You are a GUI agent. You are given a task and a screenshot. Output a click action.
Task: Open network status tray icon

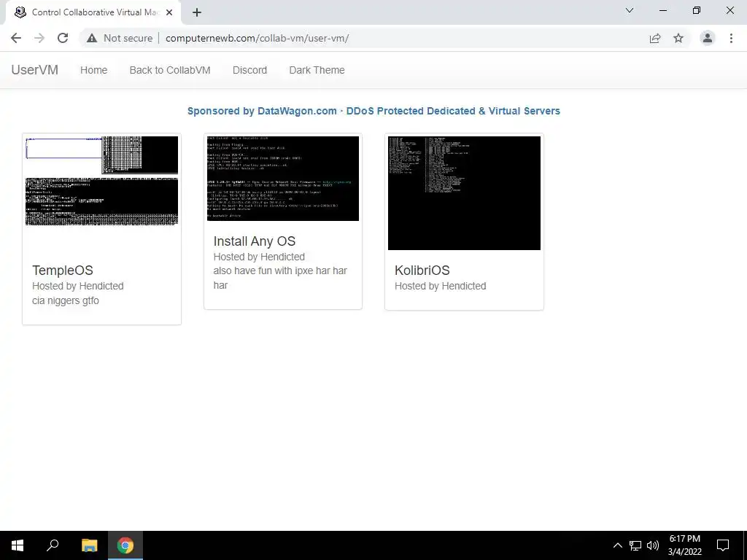[635, 545]
